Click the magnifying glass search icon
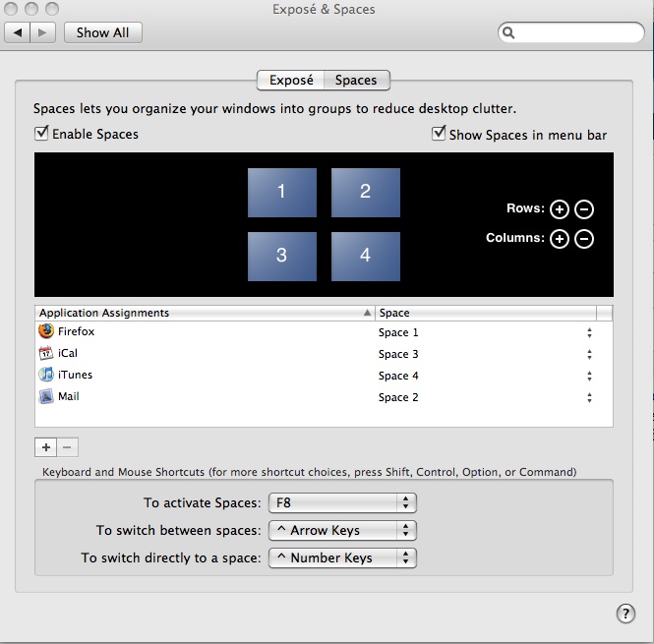Screen dimensions: 654x644 508,32
